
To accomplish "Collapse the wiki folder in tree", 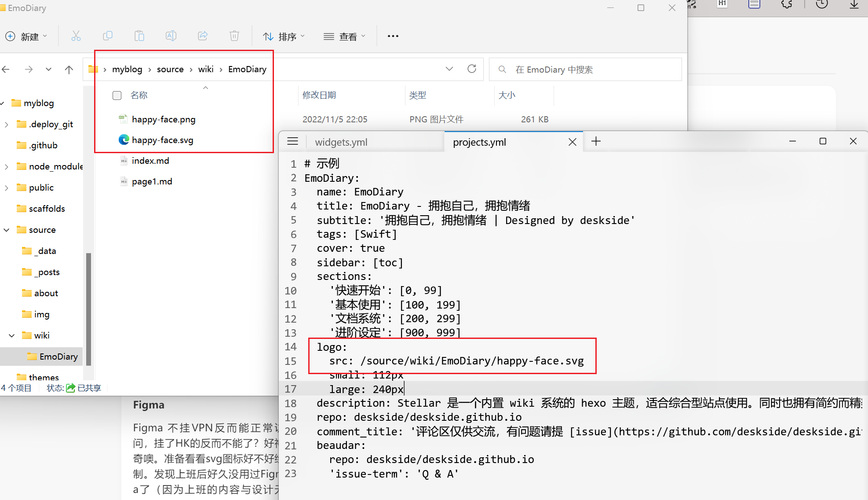I will coord(12,335).
